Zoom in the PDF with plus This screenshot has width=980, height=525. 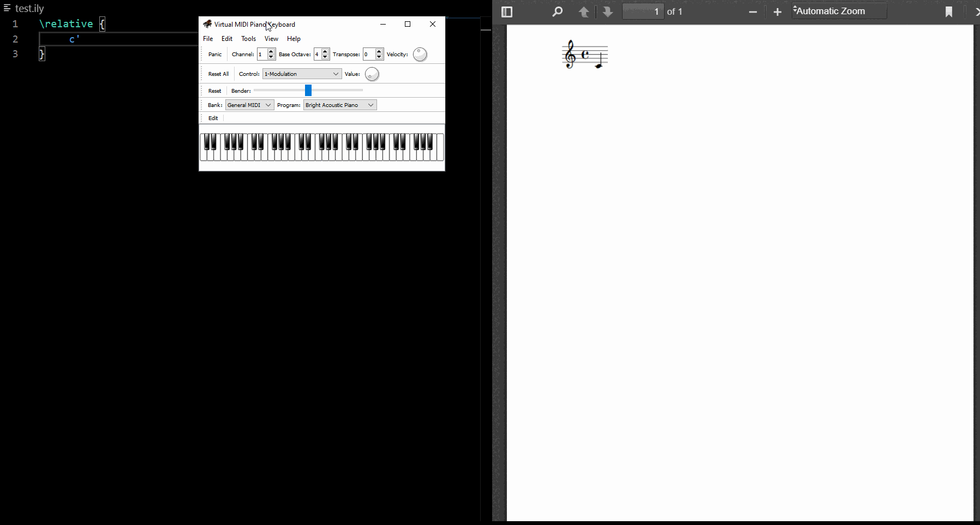click(778, 12)
